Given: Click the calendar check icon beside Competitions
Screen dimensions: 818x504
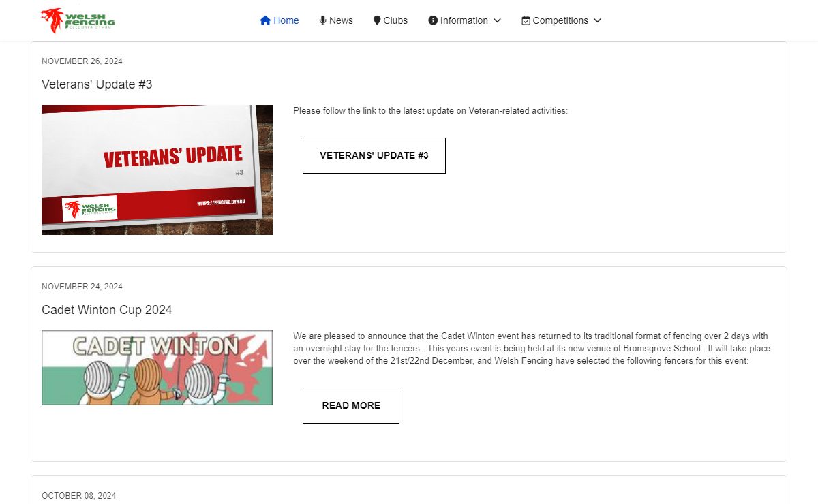Looking at the screenshot, I should pos(526,20).
